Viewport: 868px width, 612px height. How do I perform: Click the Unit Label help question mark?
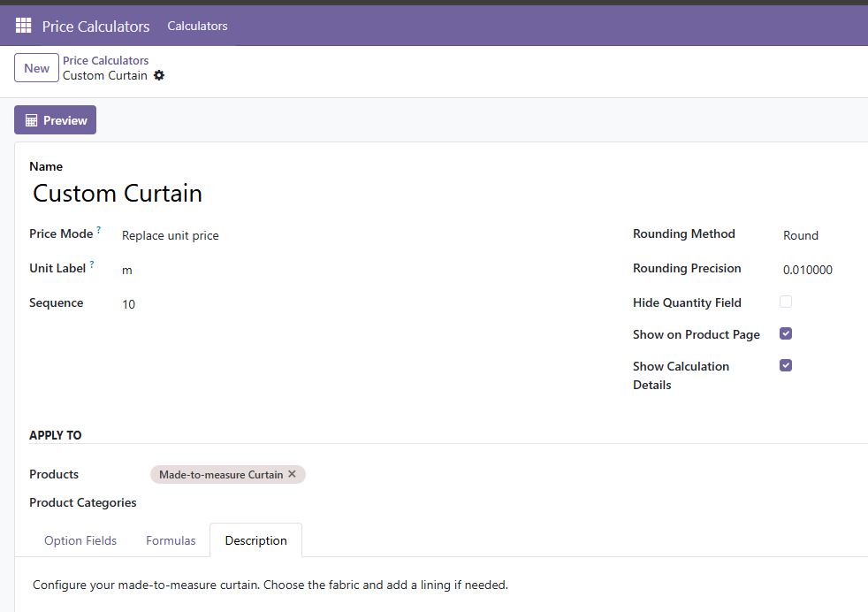(x=92, y=264)
